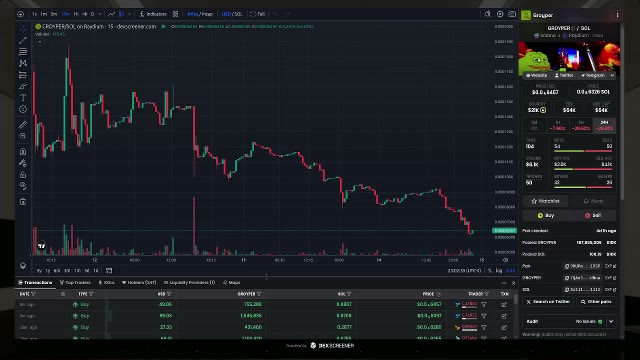Select the candlestick chart style

(122, 14)
